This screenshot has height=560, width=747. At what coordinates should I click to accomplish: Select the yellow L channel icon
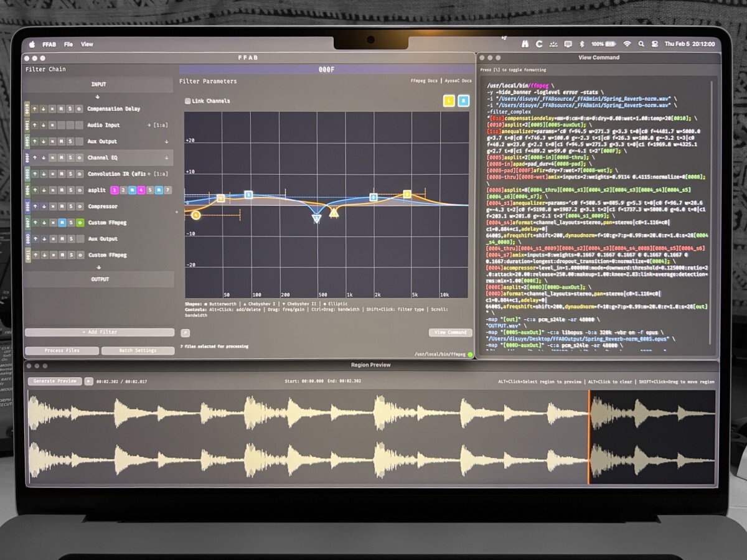448,101
